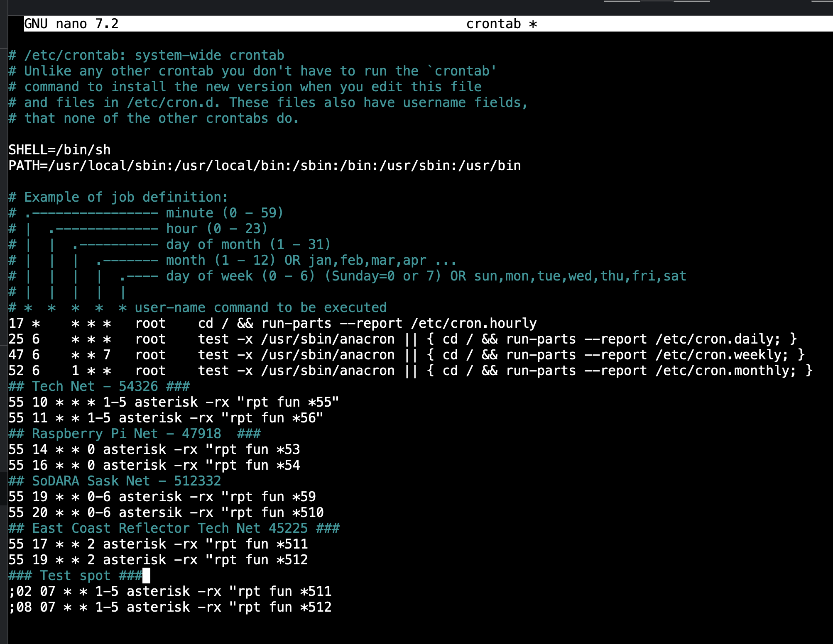Click the '## Raspberry Pi Net - 47918' comment
Viewport: 833px width, 644px height.
pos(135,434)
